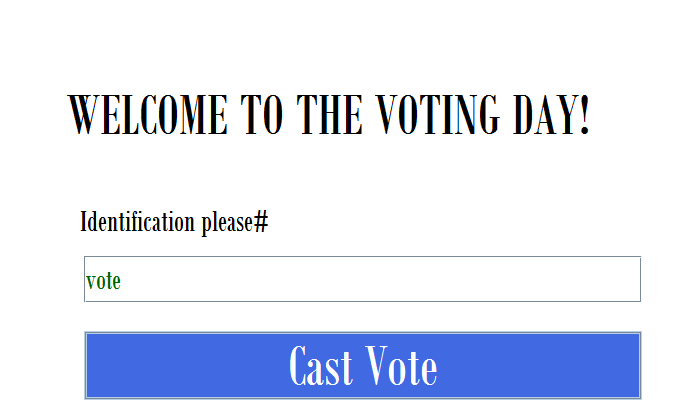Place cursor after 'vote' text in field

tap(123, 281)
